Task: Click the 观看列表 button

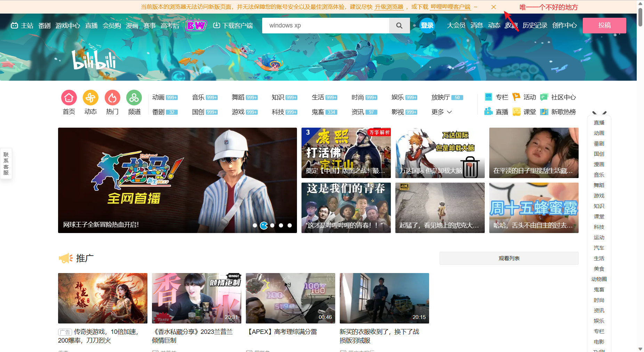Action: pyautogui.click(x=509, y=258)
